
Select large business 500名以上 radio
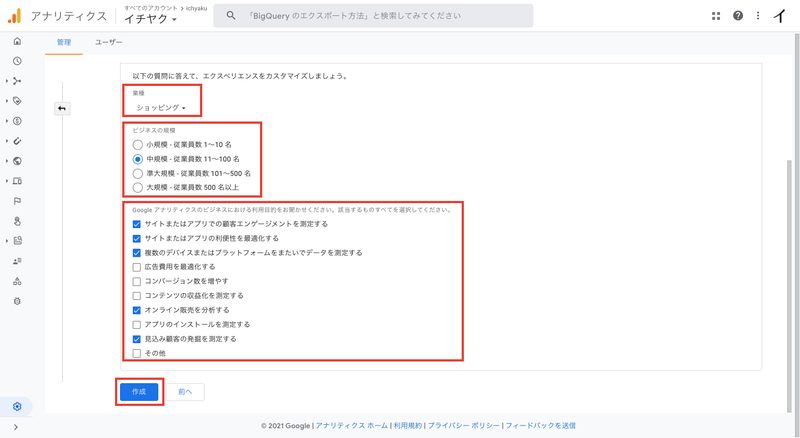[x=138, y=188]
